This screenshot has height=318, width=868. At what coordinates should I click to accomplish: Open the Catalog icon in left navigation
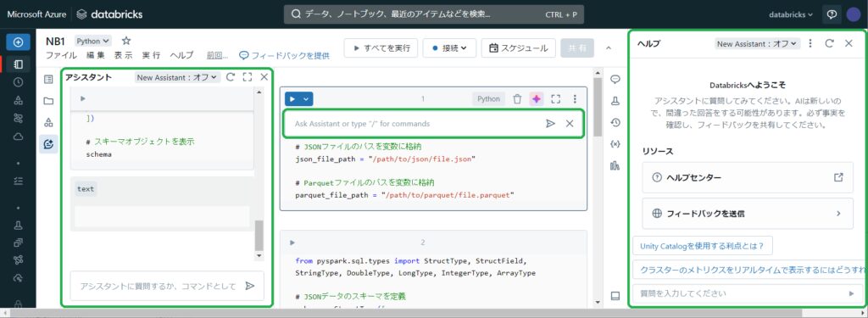(19, 100)
